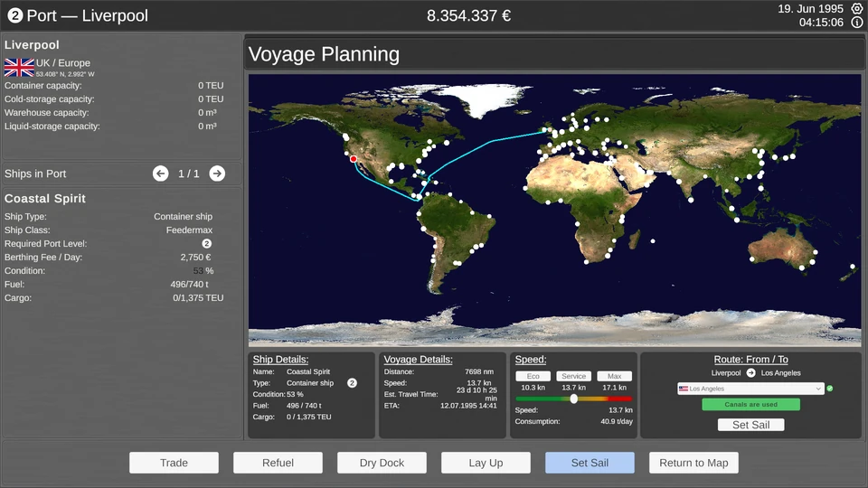The image size is (868, 488).
Task: Click the ETA value 12.07.1995 14:41
Action: point(468,406)
